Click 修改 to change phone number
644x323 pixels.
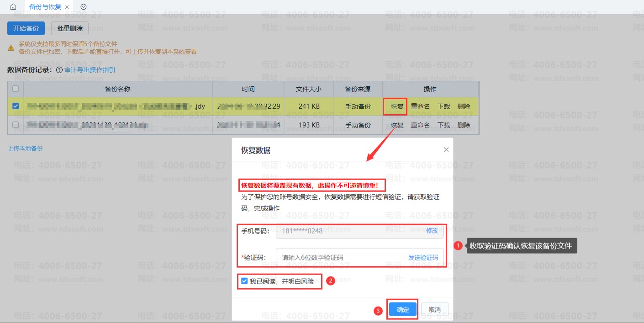pyautogui.click(x=432, y=231)
